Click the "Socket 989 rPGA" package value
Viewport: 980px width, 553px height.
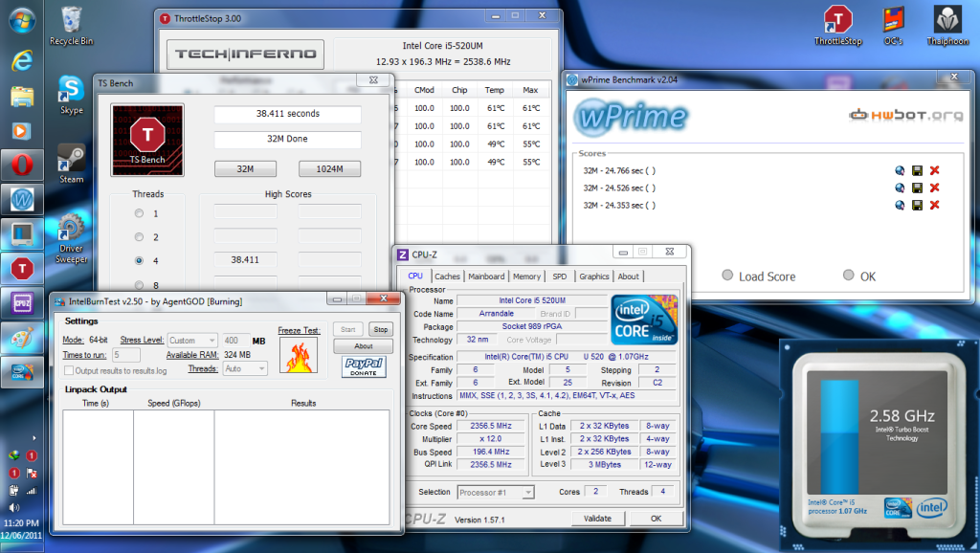[532, 326]
